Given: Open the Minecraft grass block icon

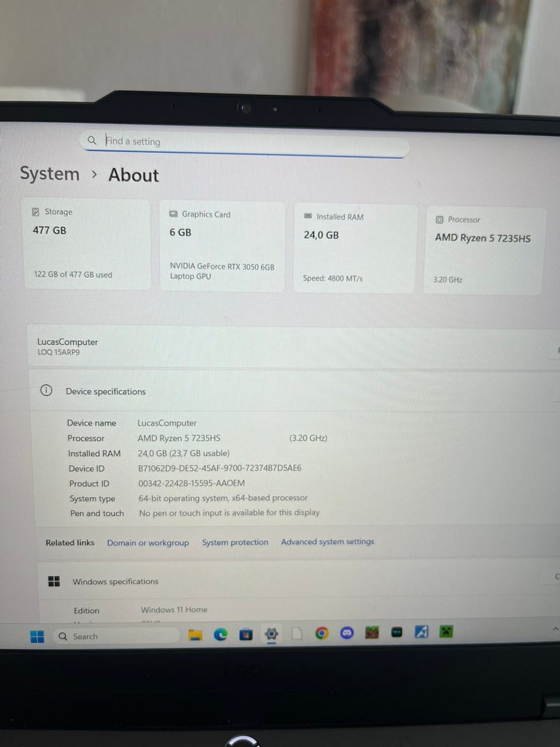Looking at the screenshot, I should click(x=372, y=632).
